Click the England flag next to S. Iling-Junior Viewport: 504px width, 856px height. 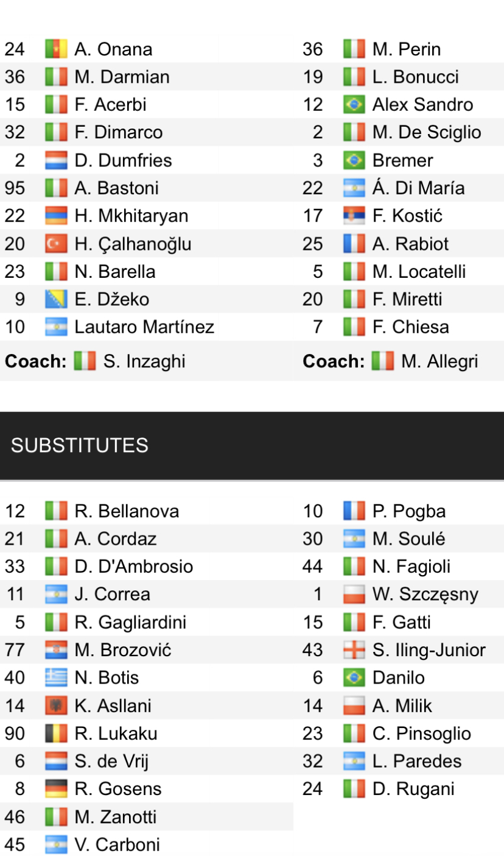[354, 650]
